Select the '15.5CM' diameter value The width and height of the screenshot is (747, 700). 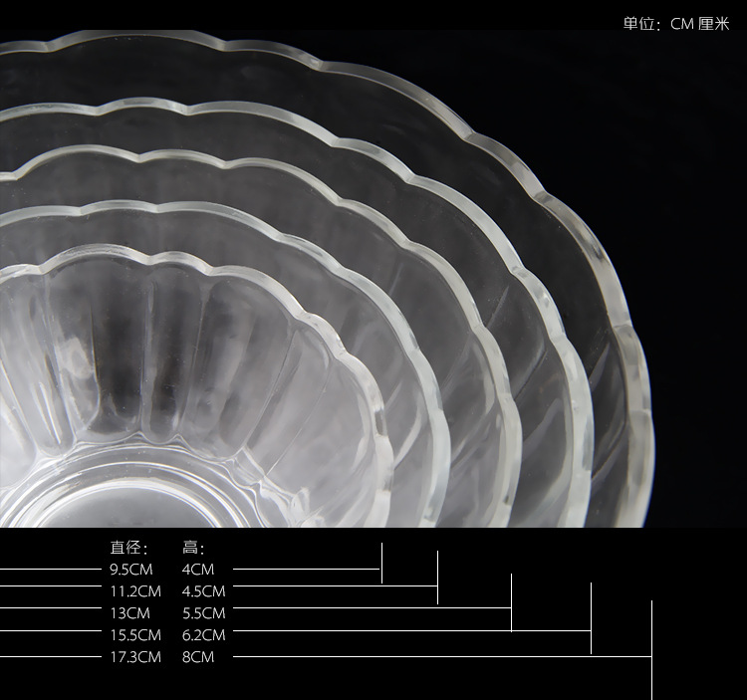135,635
